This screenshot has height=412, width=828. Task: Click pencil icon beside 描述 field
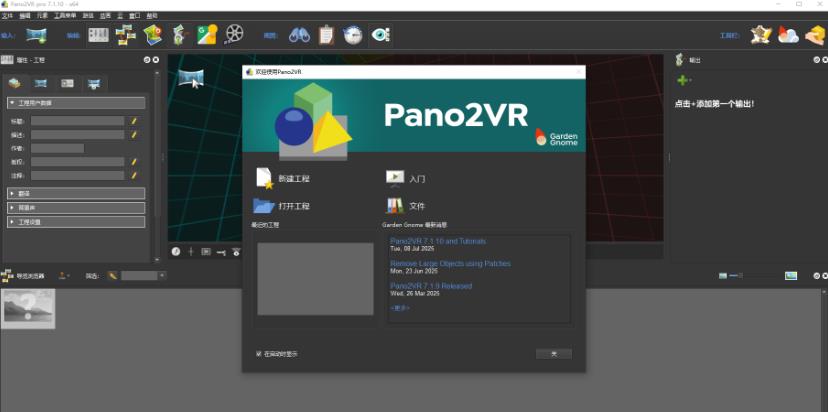point(134,135)
